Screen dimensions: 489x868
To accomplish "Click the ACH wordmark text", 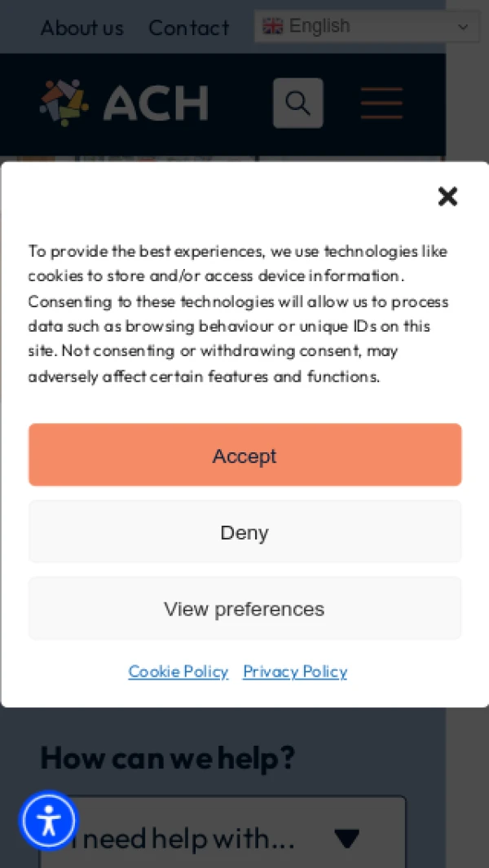I will (x=156, y=104).
